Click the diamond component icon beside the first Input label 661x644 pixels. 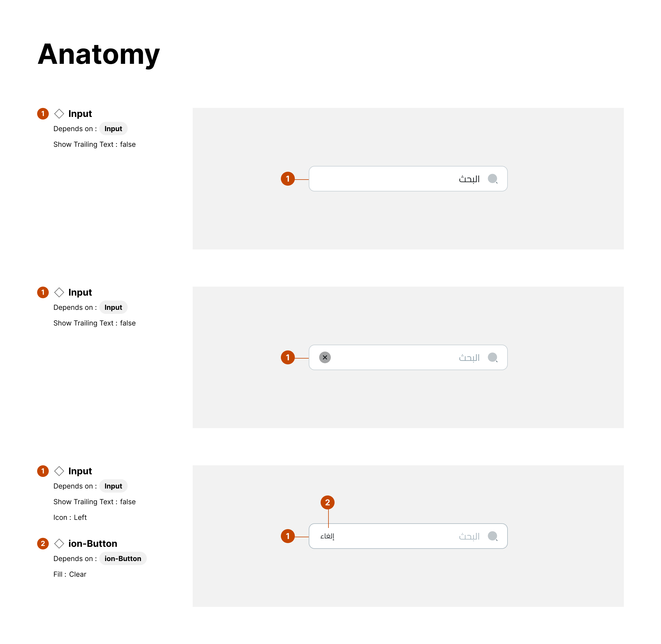(x=59, y=114)
